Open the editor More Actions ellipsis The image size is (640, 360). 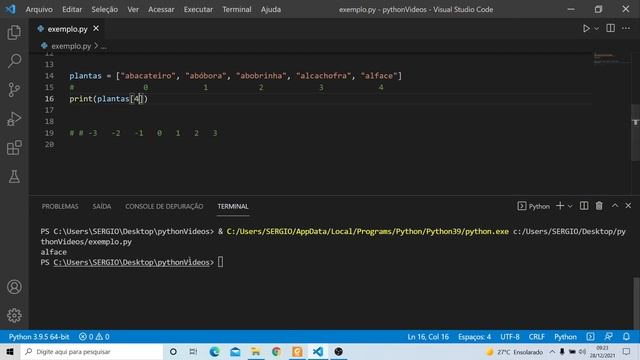[x=626, y=28]
